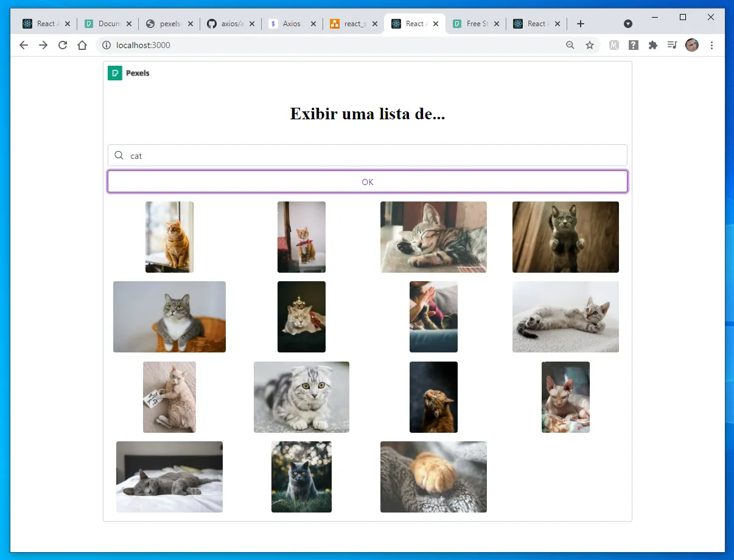
Task: Open the orange tabby sitting by window photo
Action: [x=169, y=237]
